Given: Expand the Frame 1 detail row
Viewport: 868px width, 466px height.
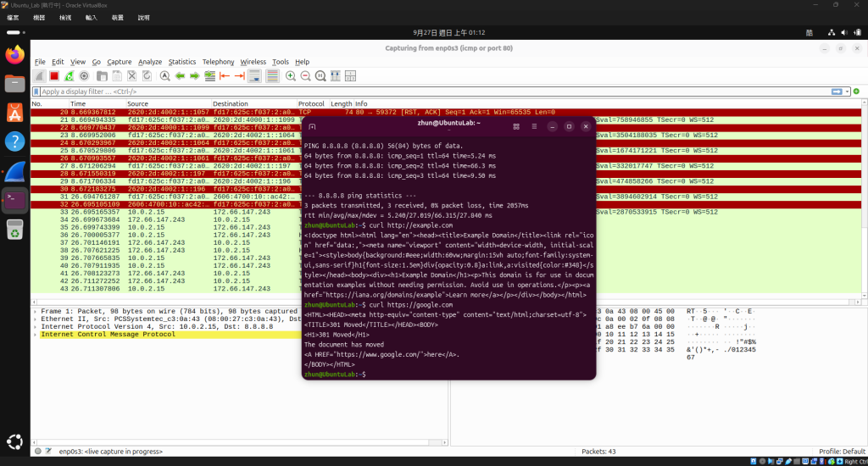Looking at the screenshot, I should pyautogui.click(x=35, y=312).
